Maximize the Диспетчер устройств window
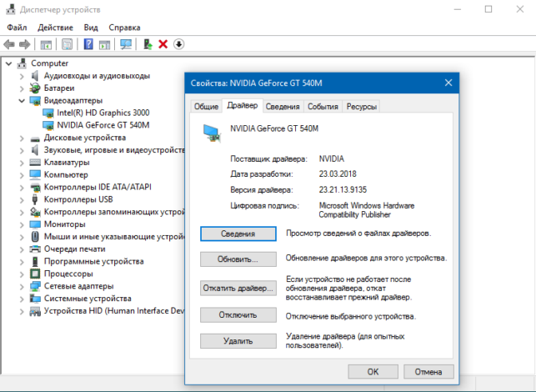536x392 pixels. (488, 9)
